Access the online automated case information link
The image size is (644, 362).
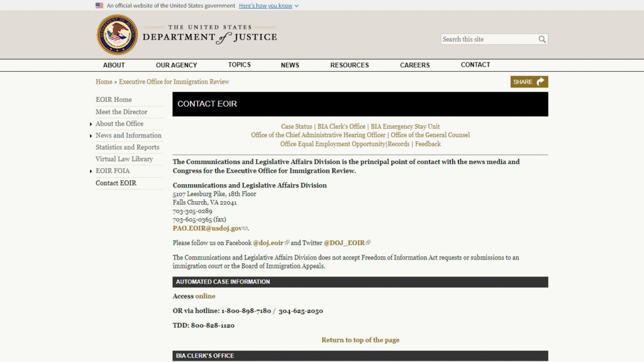205,296
